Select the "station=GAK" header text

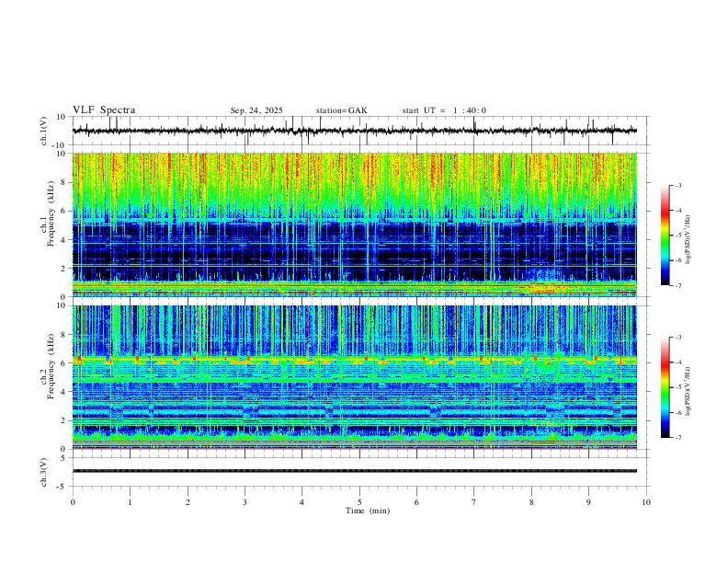(x=341, y=110)
